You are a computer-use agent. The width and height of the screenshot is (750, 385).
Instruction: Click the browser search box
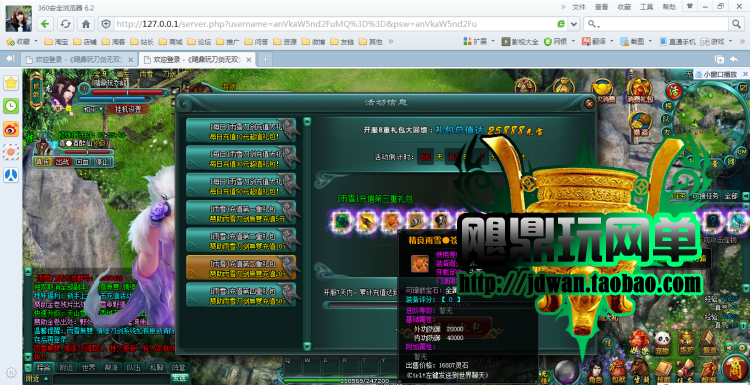[655, 24]
